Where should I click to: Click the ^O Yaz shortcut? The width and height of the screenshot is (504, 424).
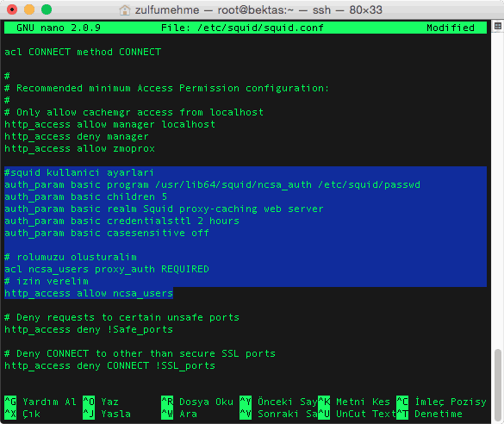pos(101,402)
